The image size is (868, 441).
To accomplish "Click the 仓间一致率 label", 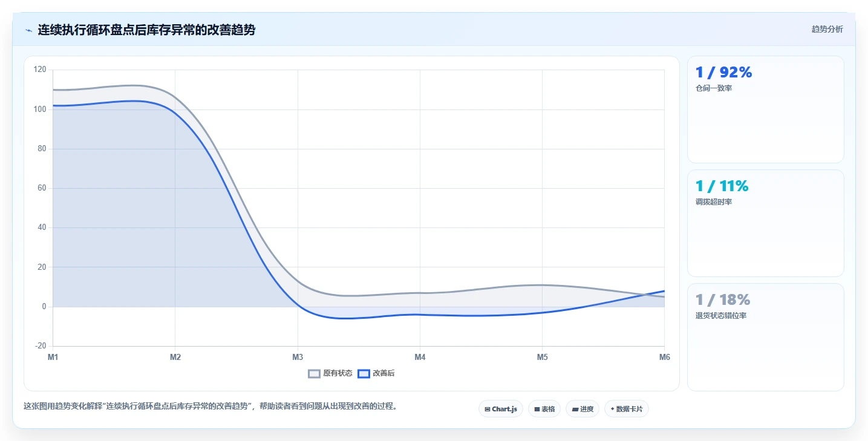I will pyautogui.click(x=714, y=88).
